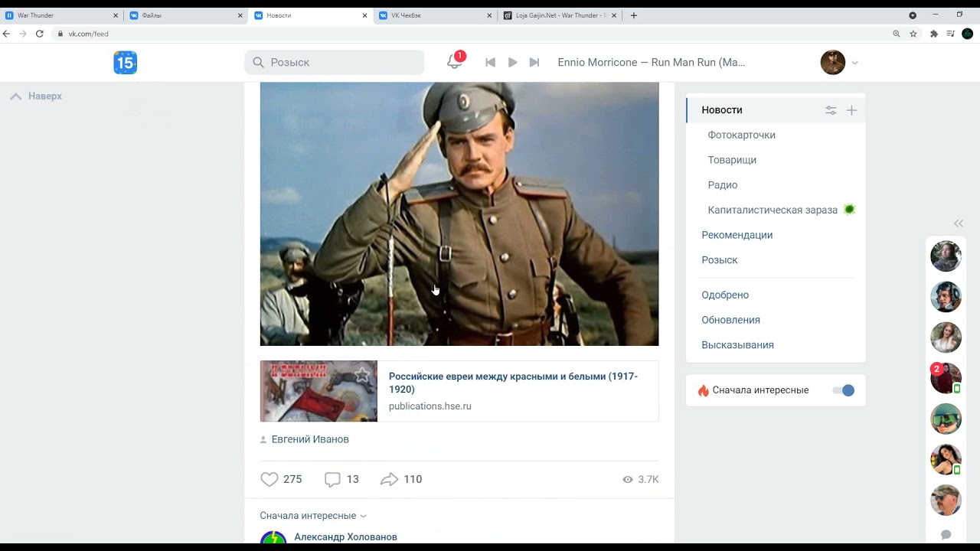Click in the Розыск search field
Screen dimensions: 980x551
[334, 63]
